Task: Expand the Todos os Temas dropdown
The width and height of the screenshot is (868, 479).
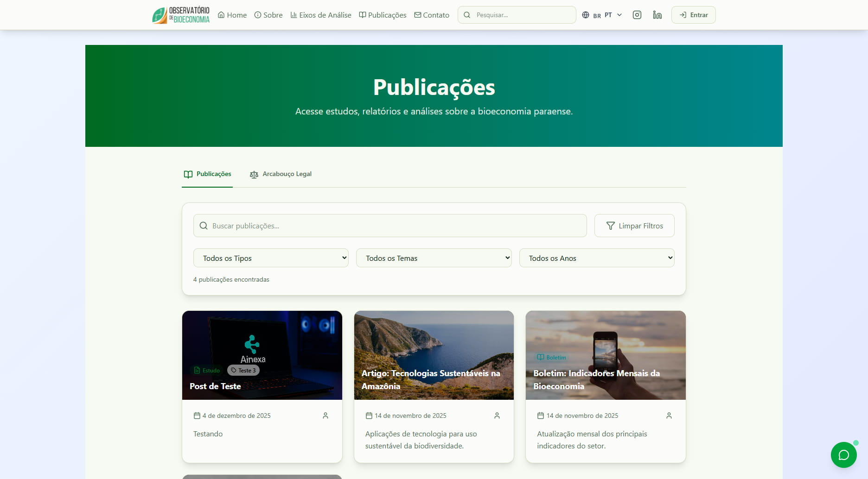Action: point(434,258)
